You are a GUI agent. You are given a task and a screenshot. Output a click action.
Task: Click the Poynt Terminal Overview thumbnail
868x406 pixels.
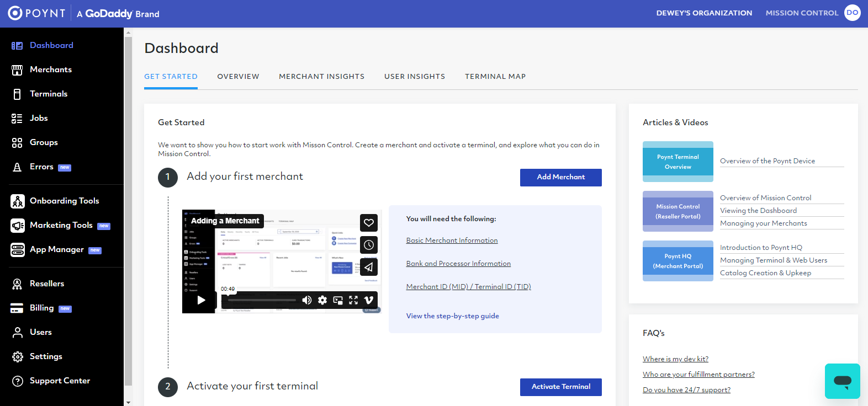pos(678,162)
